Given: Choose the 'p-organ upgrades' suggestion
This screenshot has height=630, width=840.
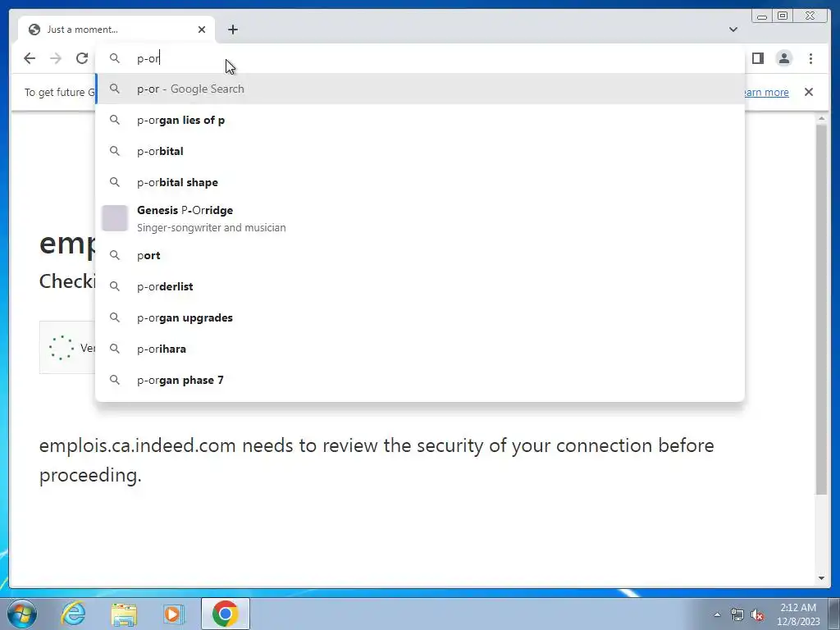Looking at the screenshot, I should (420, 317).
